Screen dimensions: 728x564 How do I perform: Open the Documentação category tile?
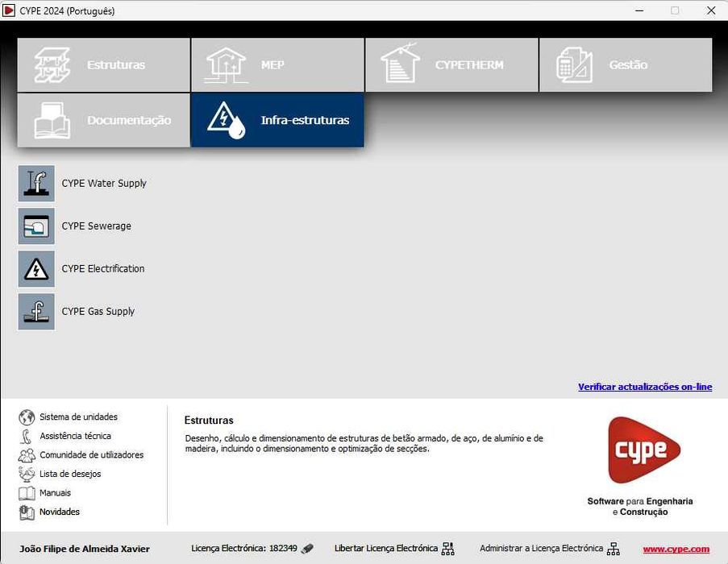coord(103,120)
